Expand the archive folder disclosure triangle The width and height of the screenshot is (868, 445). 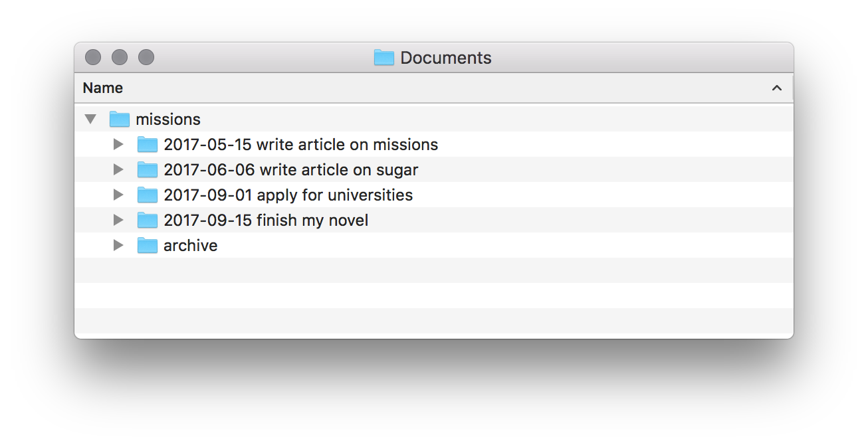[x=118, y=246]
